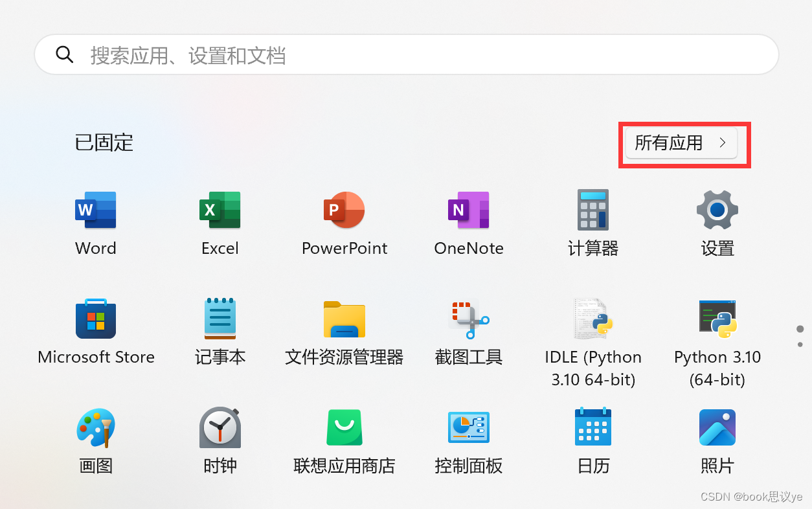Image resolution: width=812 pixels, height=509 pixels.
Task: Launch Excel from pinned apps
Action: (x=220, y=210)
